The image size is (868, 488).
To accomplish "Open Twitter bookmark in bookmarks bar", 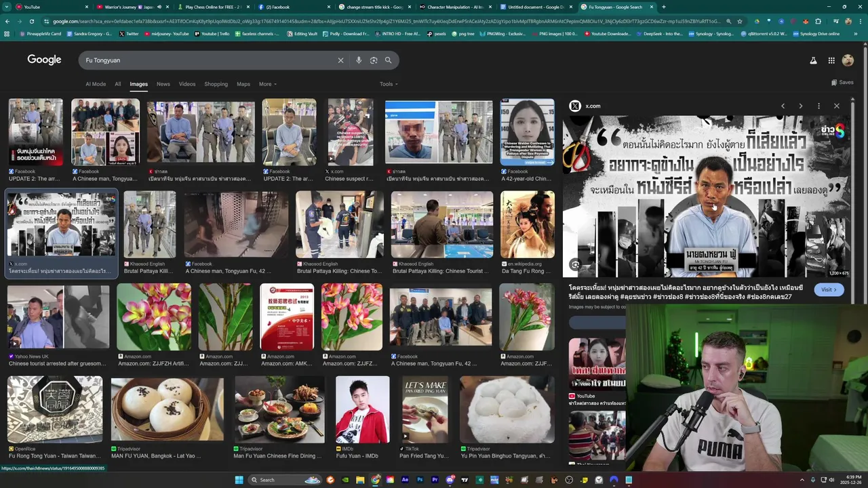I will pyautogui.click(x=127, y=33).
